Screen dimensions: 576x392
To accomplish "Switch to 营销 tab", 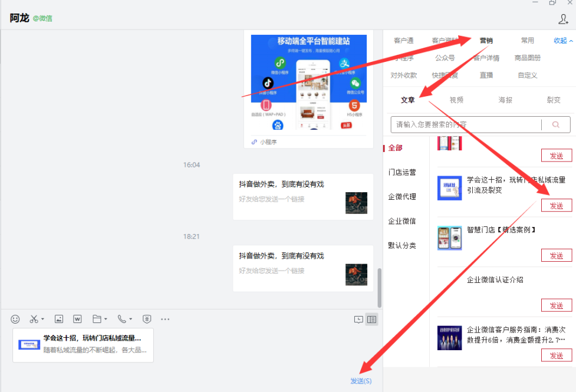I will 486,41.
